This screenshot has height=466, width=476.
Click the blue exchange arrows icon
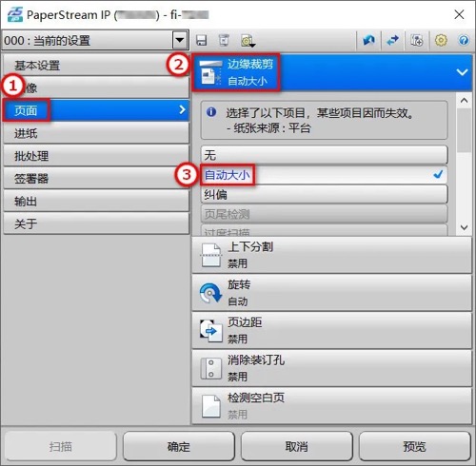tap(392, 40)
